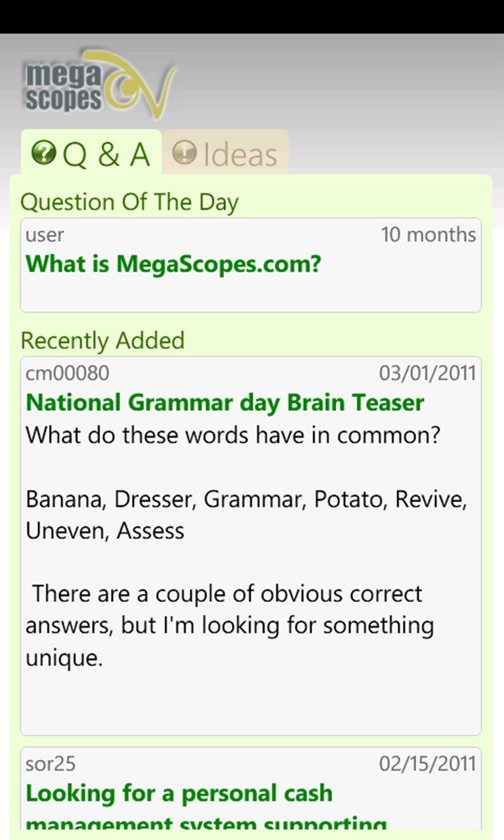Select the Recently Added heading
This screenshot has height=840, width=504.
pyautogui.click(x=102, y=341)
